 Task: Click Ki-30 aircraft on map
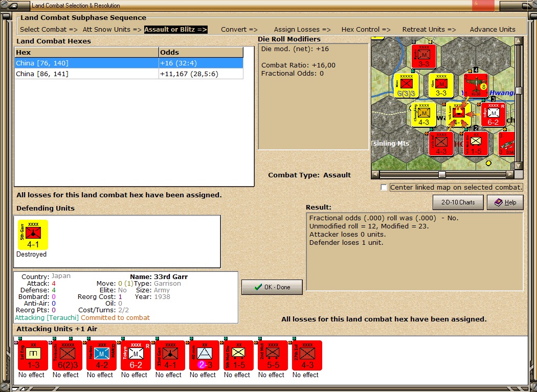476,85
